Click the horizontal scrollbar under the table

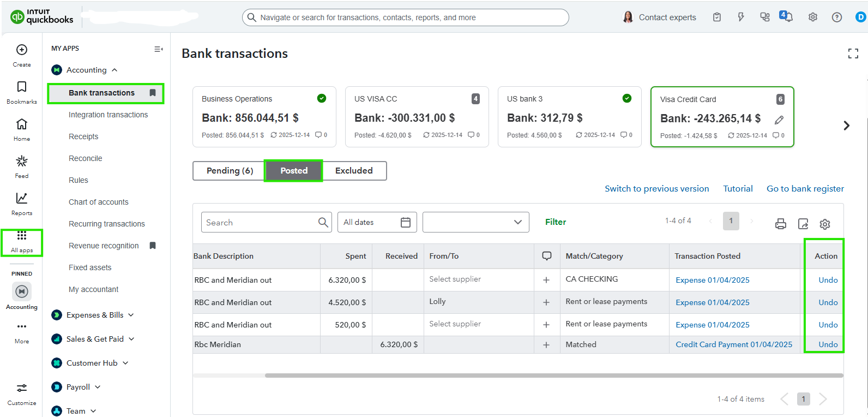point(553,376)
